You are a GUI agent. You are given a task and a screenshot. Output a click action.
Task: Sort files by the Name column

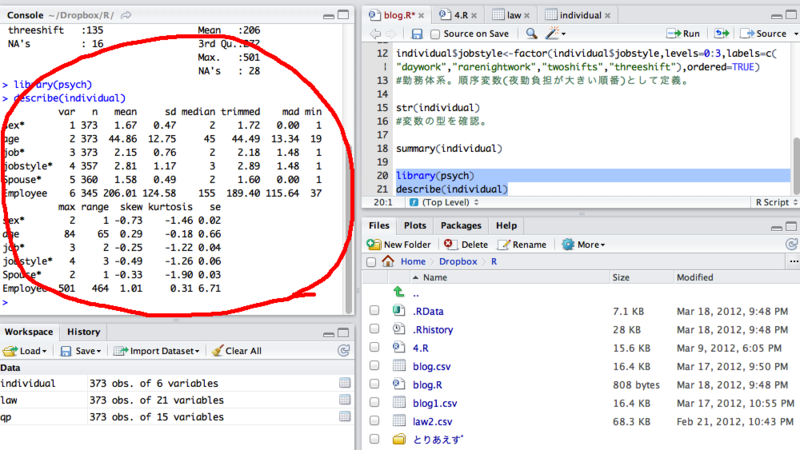click(x=435, y=277)
